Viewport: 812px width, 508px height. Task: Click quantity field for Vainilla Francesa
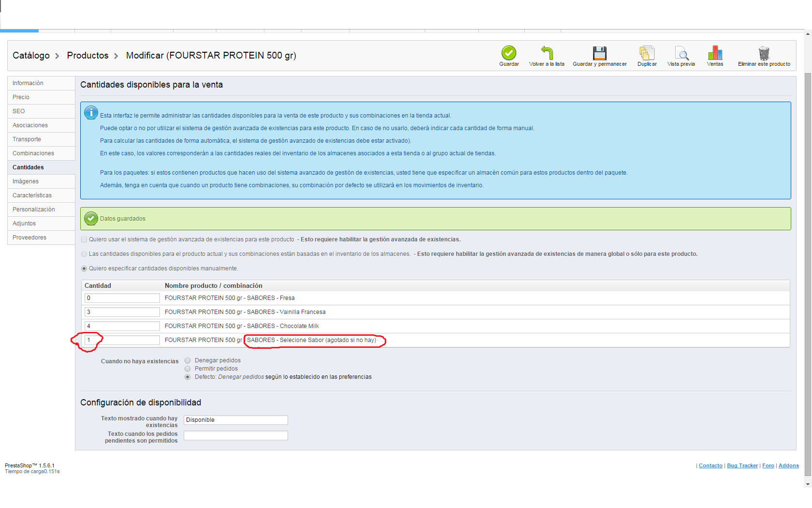click(122, 312)
